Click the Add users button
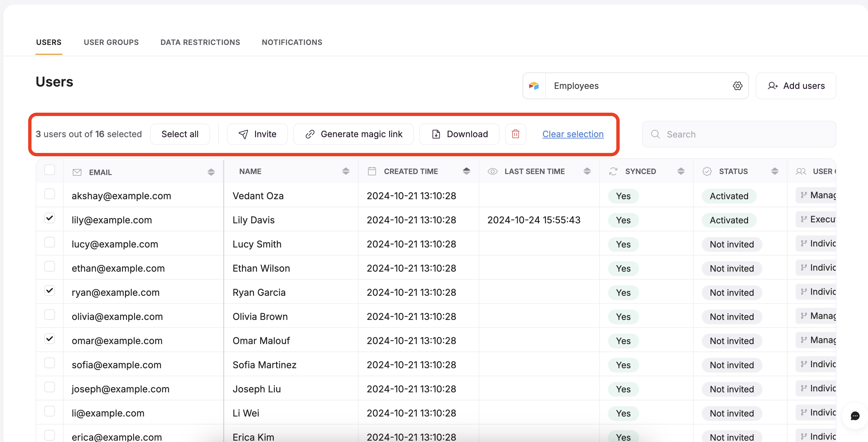868x442 pixels. [x=796, y=86]
